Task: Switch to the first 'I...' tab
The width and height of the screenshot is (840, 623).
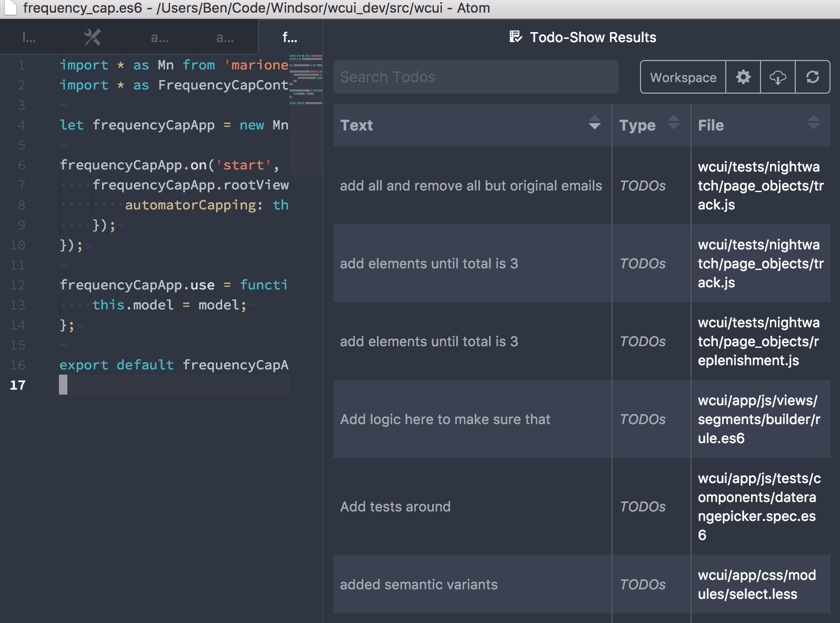Action: (29, 37)
